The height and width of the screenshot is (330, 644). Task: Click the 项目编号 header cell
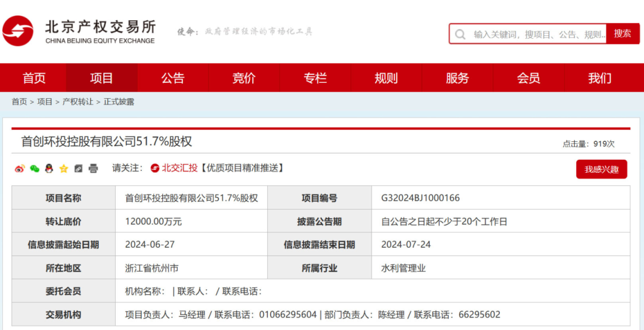pos(320,198)
